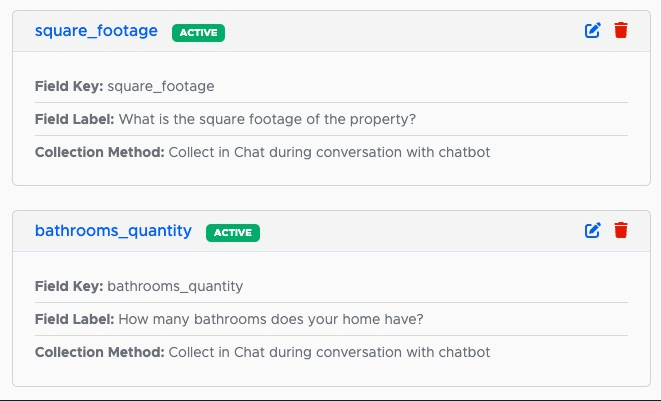This screenshot has width=661, height=401.
Task: Edit the bathrooms_quantity field
Action: click(592, 230)
